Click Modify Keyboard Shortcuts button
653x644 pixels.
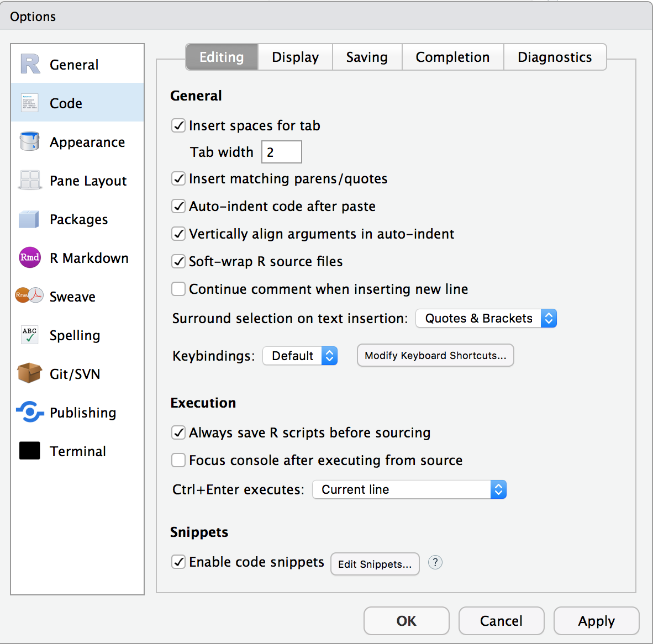coord(435,355)
